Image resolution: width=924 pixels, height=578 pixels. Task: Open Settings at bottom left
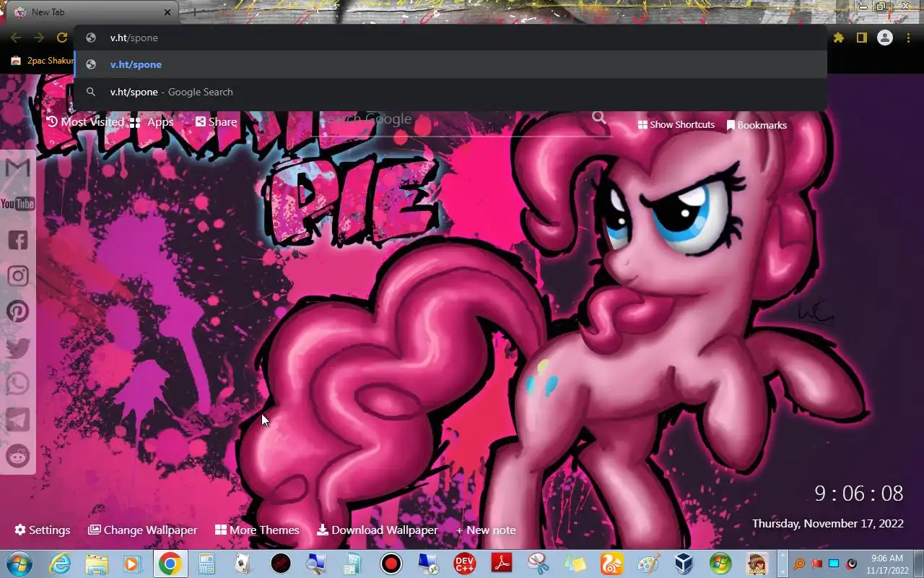pos(43,530)
